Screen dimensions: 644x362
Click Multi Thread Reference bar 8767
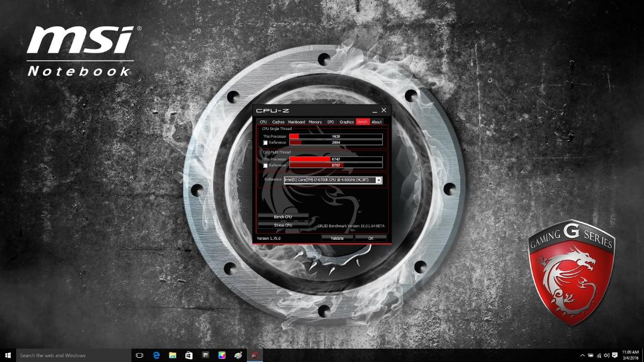(x=336, y=165)
